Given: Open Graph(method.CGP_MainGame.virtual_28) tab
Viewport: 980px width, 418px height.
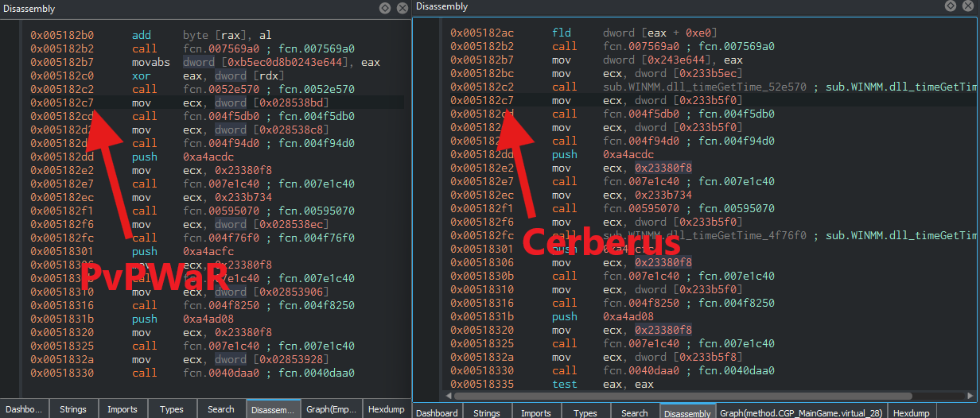Looking at the screenshot, I should (801, 413).
